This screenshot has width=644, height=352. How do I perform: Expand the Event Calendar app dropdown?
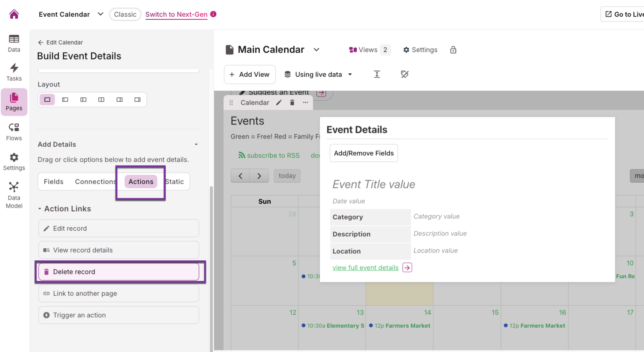click(x=100, y=14)
